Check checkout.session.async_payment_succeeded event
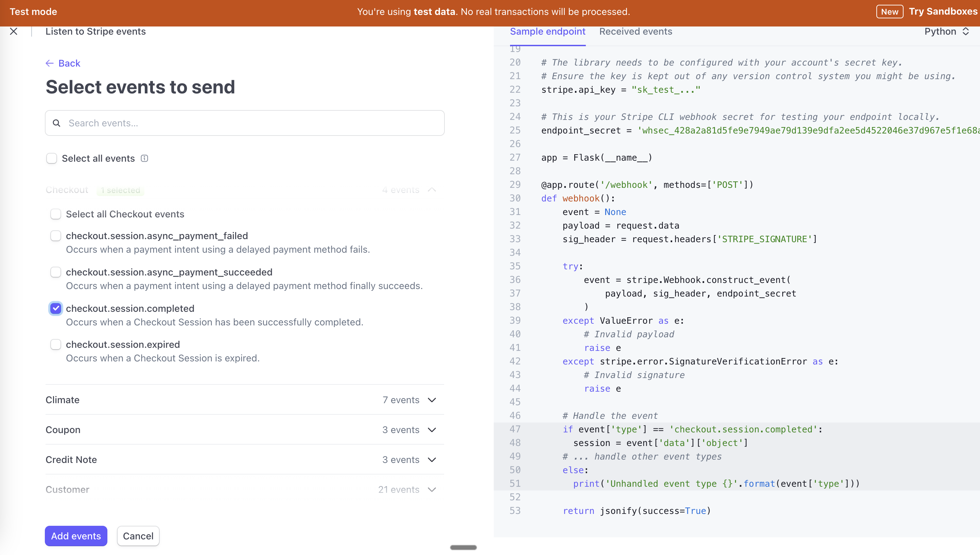This screenshot has width=980, height=555. pyautogui.click(x=56, y=272)
